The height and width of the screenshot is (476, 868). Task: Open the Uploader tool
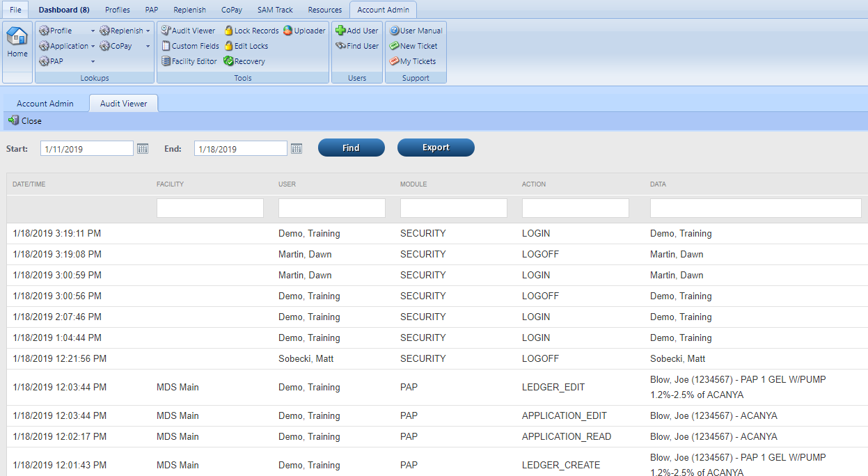click(304, 30)
